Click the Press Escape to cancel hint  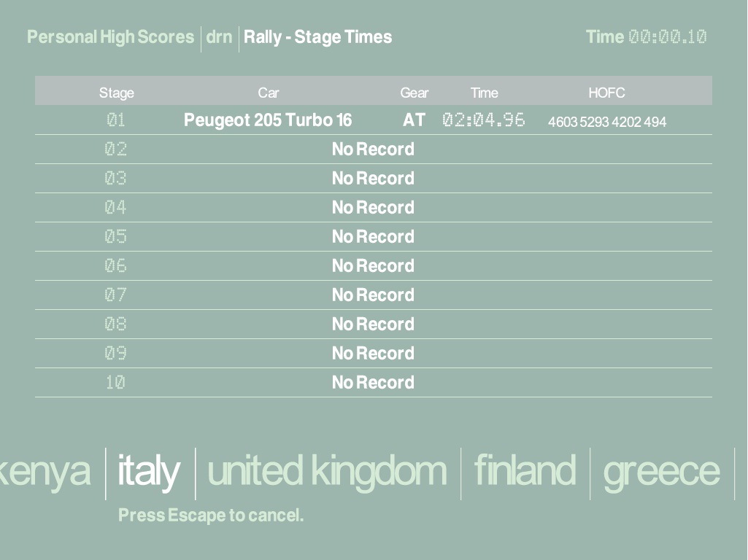(x=211, y=516)
